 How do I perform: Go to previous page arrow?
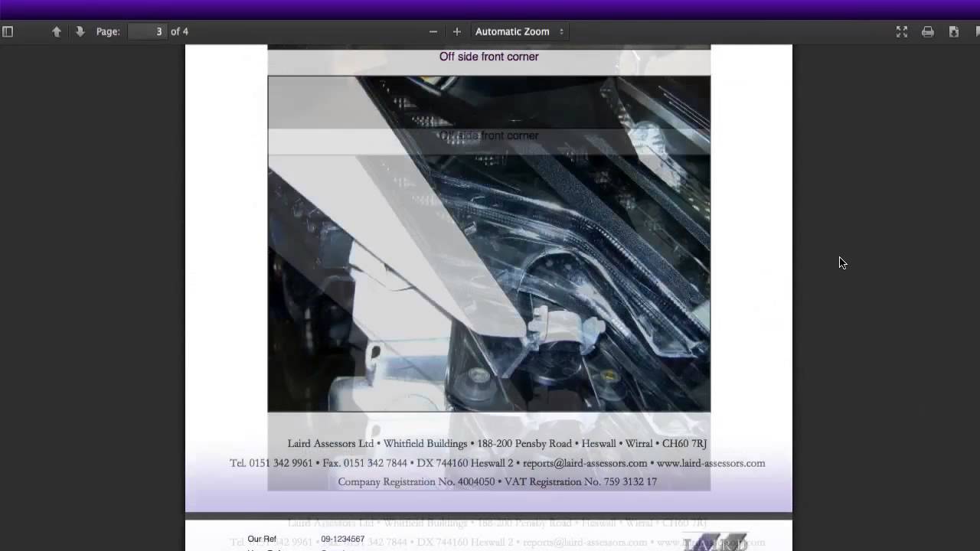pos(56,31)
